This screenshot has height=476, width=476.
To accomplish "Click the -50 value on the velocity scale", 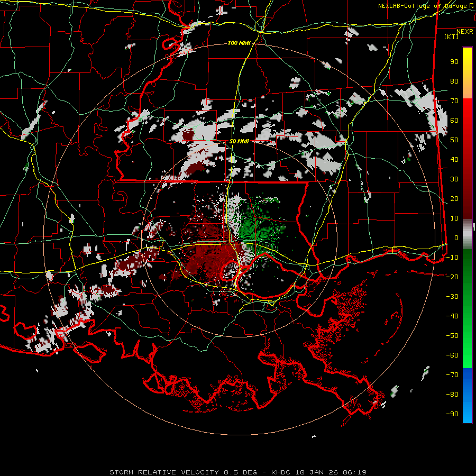I will coord(452,336).
